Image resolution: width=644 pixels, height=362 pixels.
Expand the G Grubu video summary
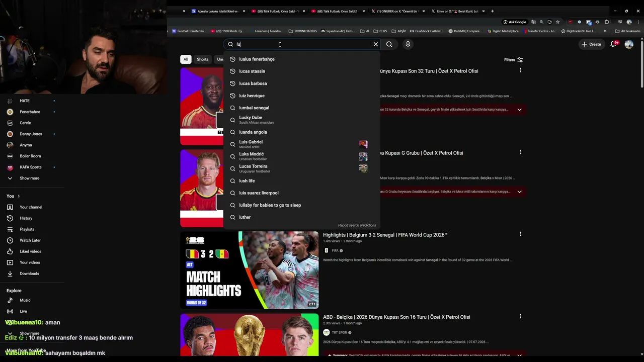click(x=519, y=192)
